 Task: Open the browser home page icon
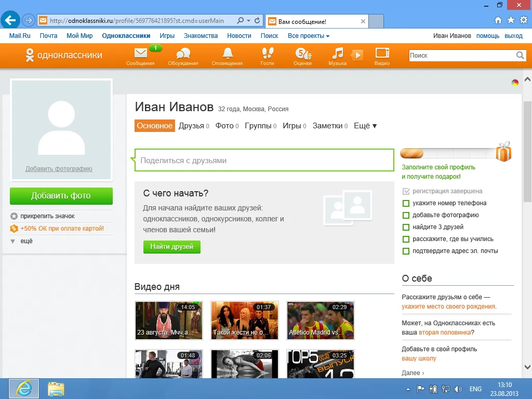tap(498, 20)
